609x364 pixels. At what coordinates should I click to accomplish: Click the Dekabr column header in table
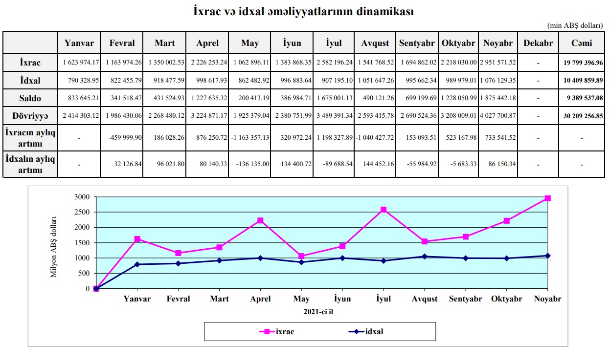click(538, 43)
